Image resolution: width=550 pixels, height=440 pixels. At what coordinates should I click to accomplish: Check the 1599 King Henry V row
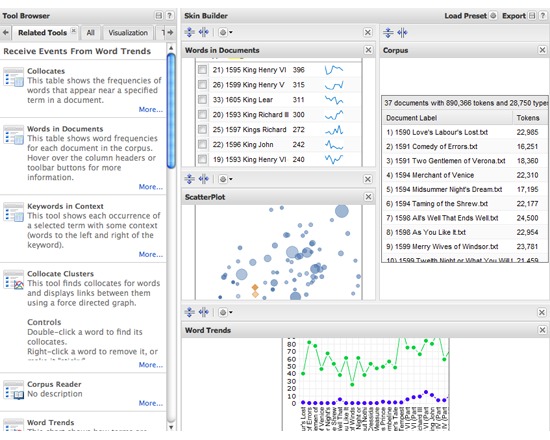pos(202,85)
